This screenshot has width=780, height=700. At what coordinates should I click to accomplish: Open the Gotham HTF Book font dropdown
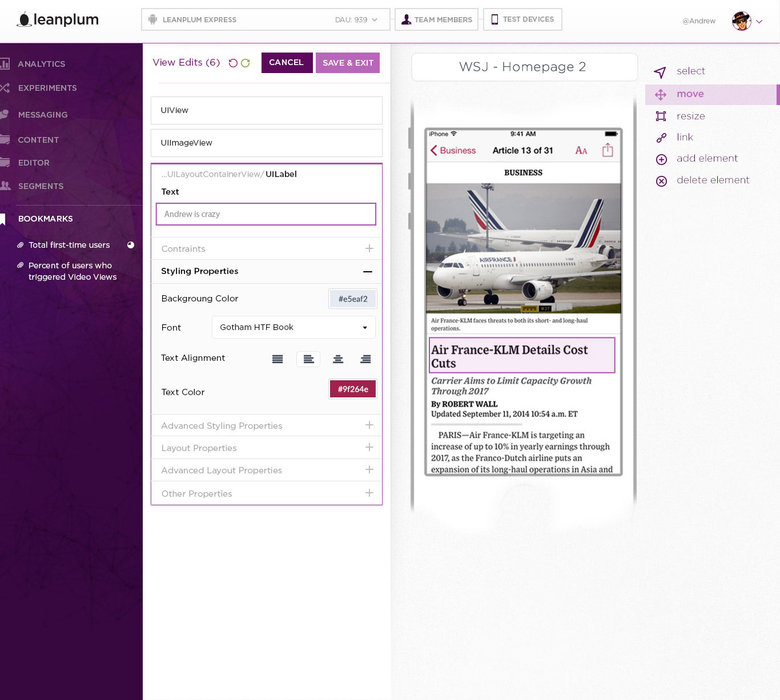(293, 327)
